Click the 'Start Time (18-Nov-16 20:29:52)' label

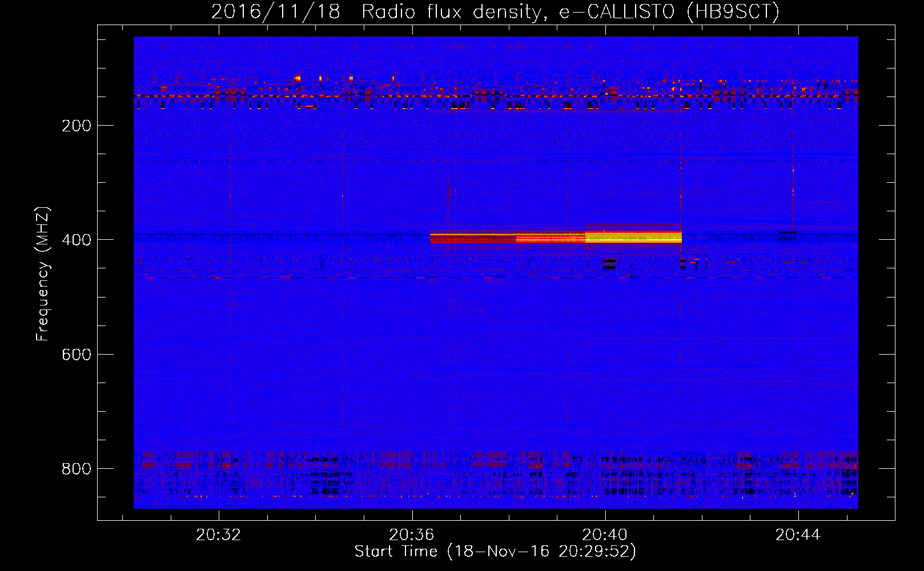[x=495, y=552]
